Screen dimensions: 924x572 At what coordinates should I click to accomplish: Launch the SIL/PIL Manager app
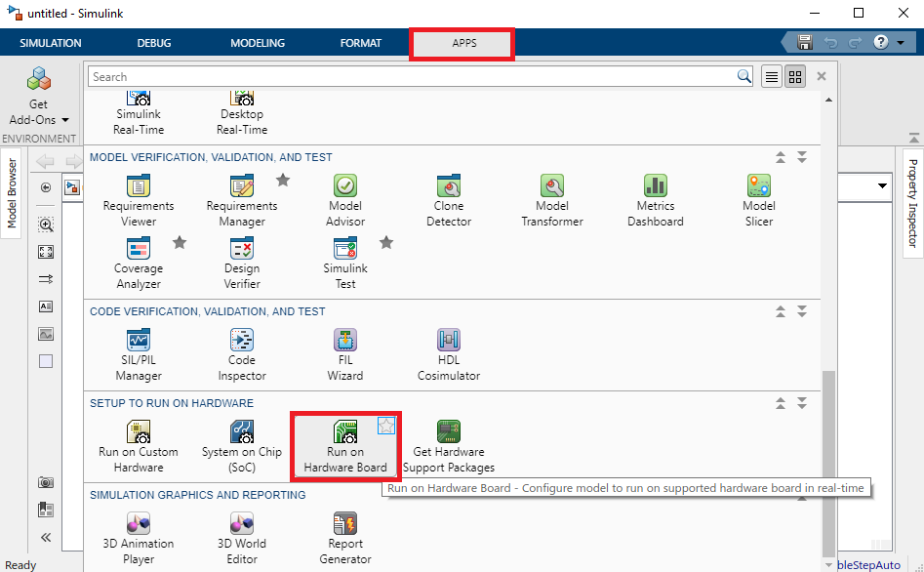point(139,352)
